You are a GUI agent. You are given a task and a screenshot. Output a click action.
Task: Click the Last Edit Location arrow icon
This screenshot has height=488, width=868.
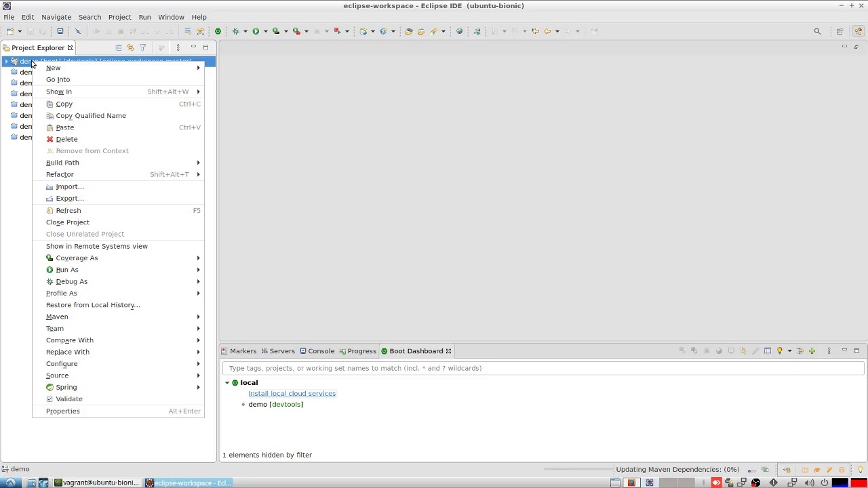pyautogui.click(x=534, y=31)
